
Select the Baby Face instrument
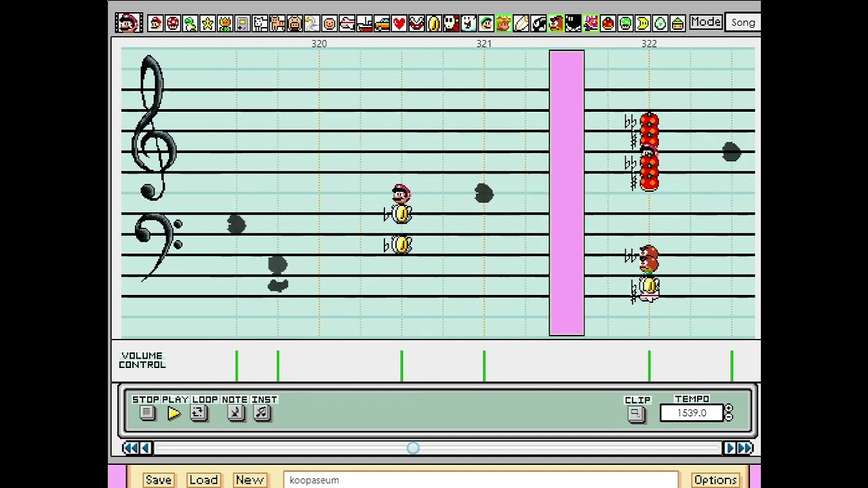(329, 24)
